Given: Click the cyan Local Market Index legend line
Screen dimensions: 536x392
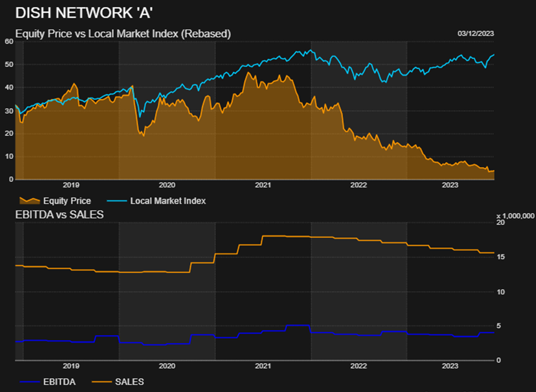Looking at the screenshot, I should [117, 201].
